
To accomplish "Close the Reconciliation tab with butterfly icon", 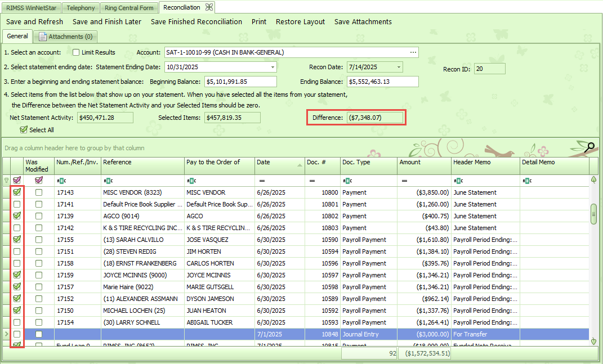I will (209, 7).
